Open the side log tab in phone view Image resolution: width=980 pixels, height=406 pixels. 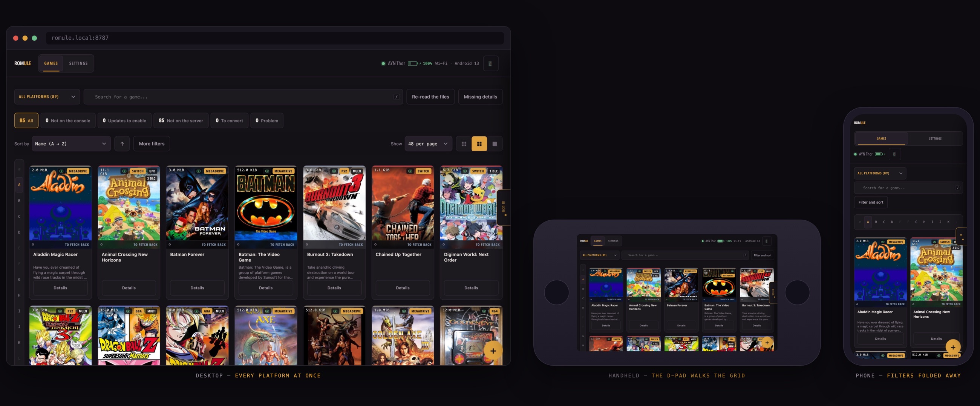tap(961, 237)
